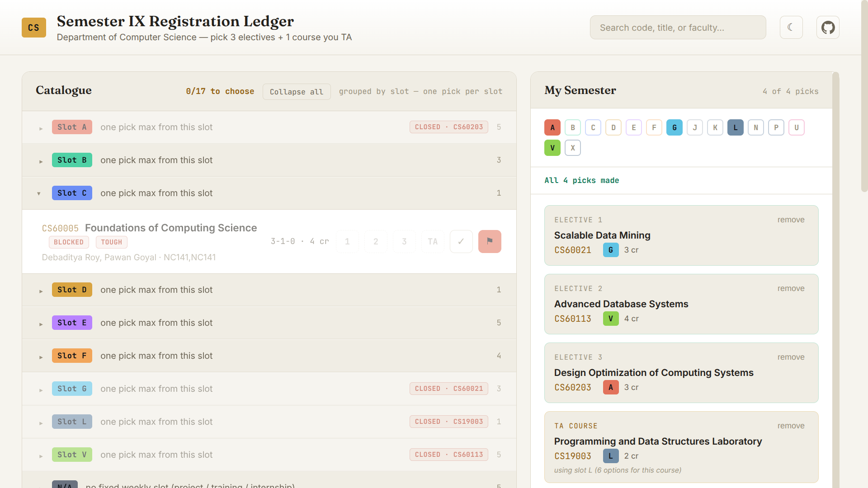868x488 pixels.
Task: Assign CS60005 as elective 2
Action: pos(376,241)
